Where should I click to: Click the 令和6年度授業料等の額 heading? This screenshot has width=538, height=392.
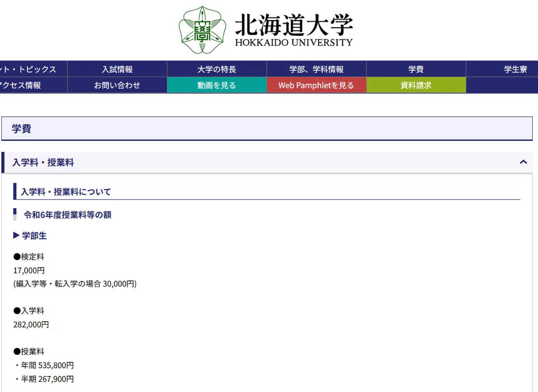[68, 215]
